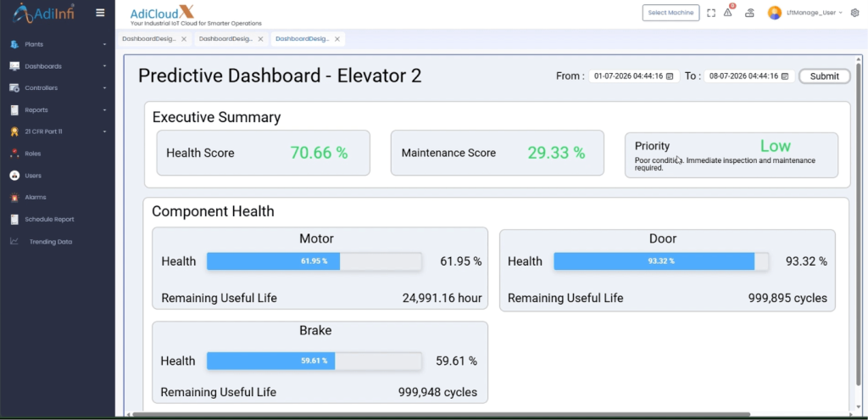Click the Predictive Dashboard - Elevator 2 title
Viewport: 868px width, 420px height.
point(280,76)
